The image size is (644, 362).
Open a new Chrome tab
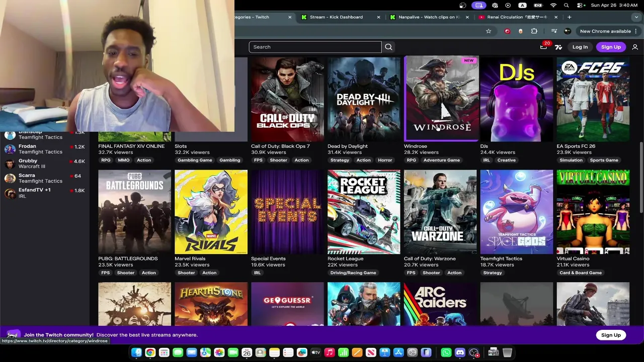[x=569, y=17]
